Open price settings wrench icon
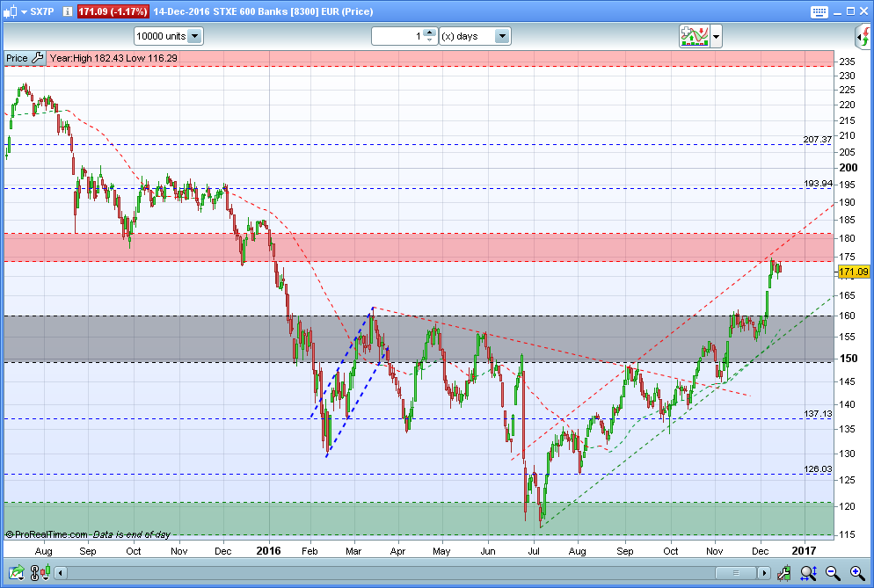 (x=38, y=58)
